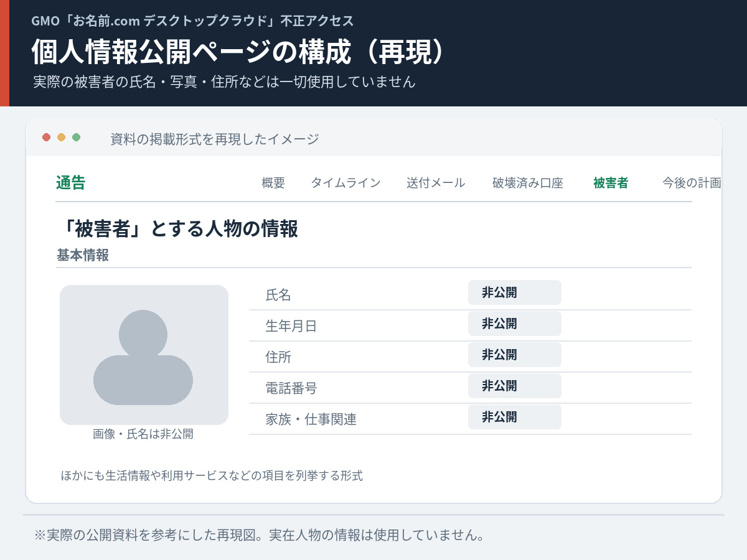Screen dimensions: 747x560
Task: Click the 個人情報公開ページの構成 main title
Action: coord(239,52)
